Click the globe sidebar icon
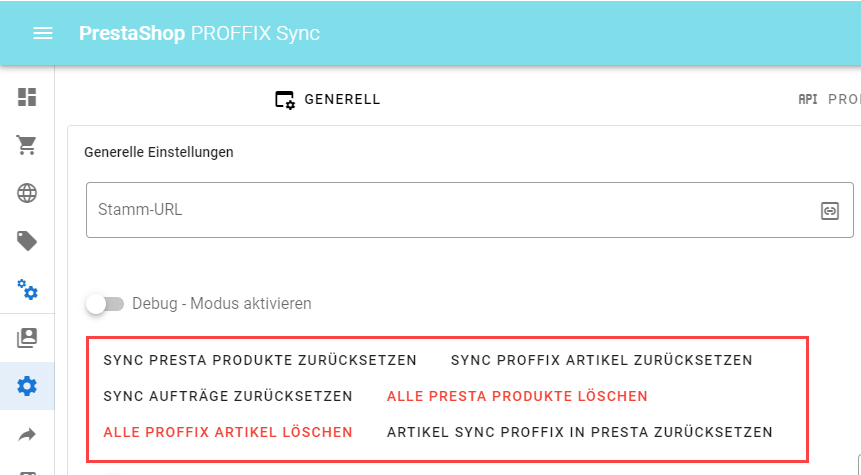The image size is (861, 475). pos(27,193)
